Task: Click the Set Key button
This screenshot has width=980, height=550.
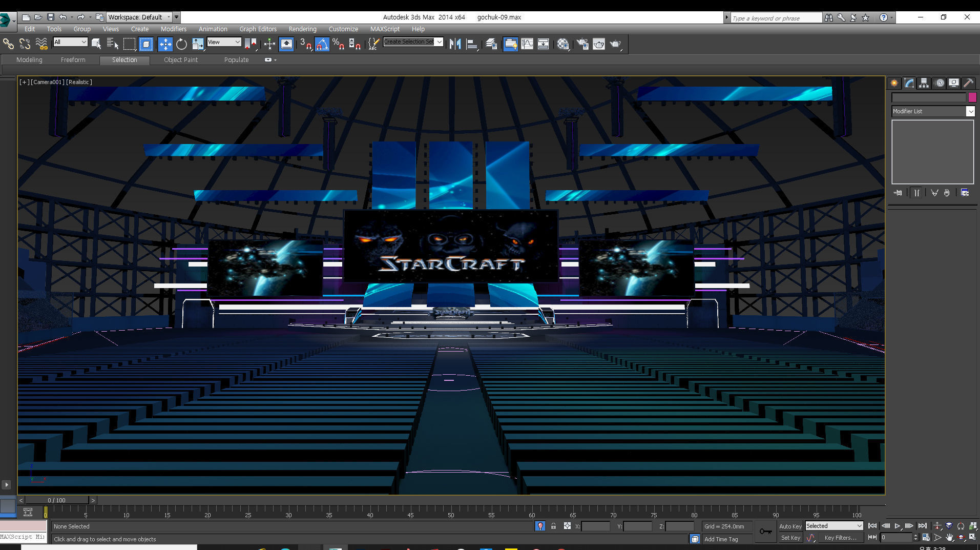Action: (790, 538)
